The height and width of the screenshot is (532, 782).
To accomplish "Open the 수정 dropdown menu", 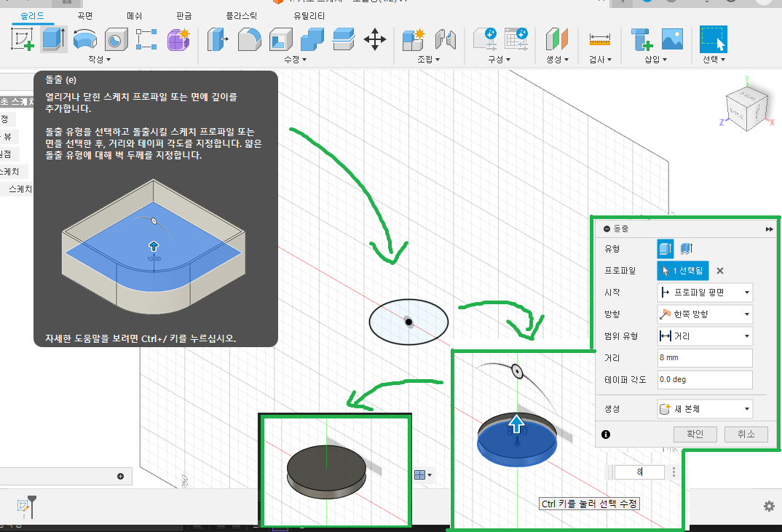I will click(x=295, y=60).
